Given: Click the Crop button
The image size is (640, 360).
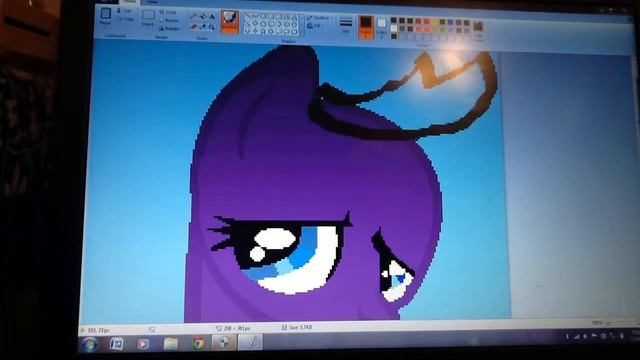Looking at the screenshot, I should point(168,12).
